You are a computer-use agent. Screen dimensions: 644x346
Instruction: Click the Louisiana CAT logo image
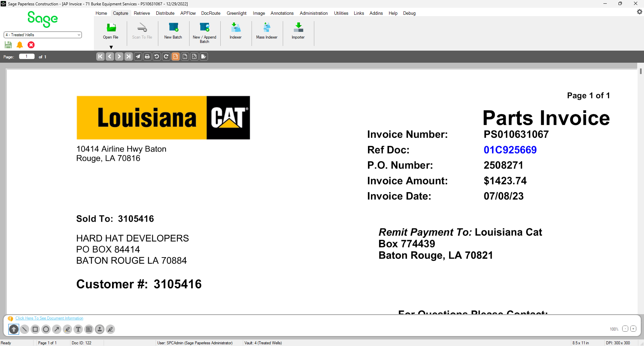click(163, 118)
